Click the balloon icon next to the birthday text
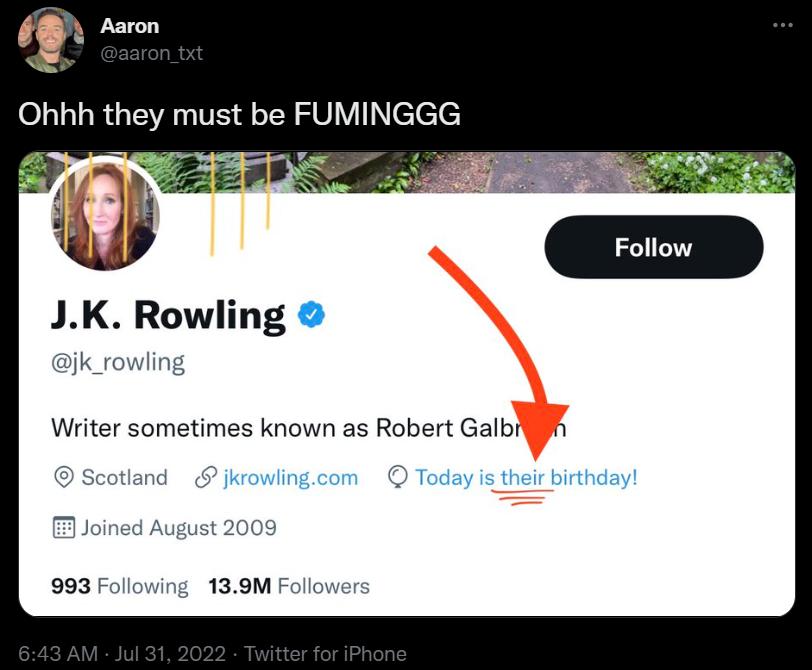 (398, 478)
